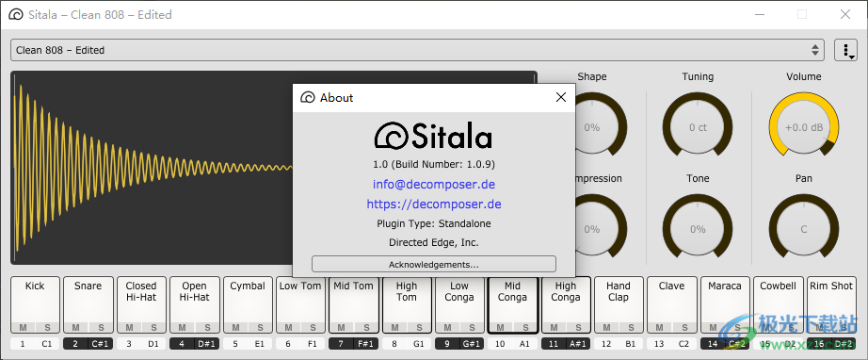
Task: Click the D#1 note for Open Hi-Hat
Action: point(206,344)
